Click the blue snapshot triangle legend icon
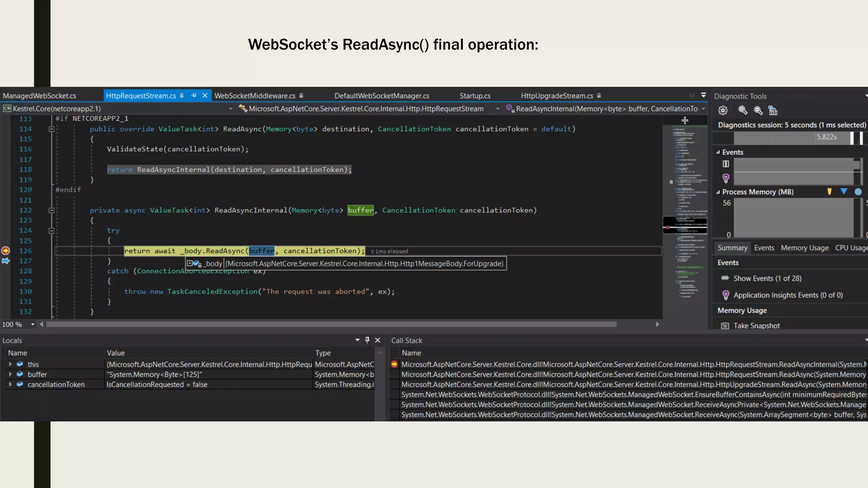The image size is (868, 488). coord(844,191)
